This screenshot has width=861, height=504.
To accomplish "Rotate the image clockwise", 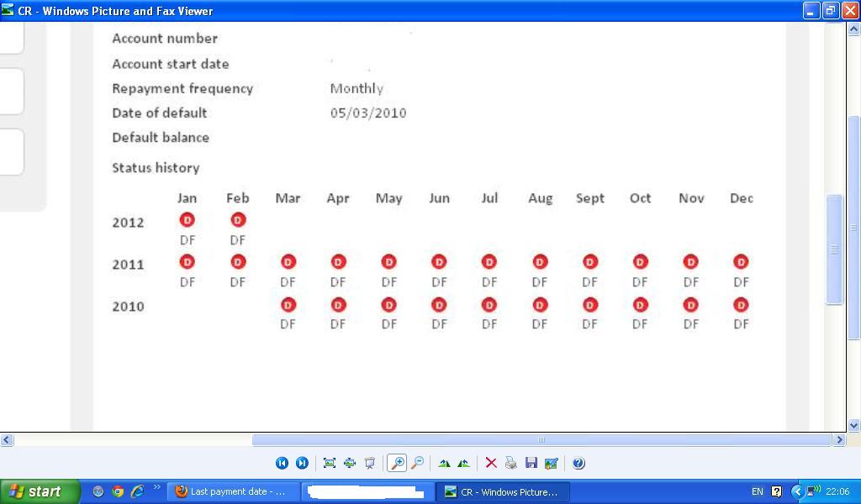I will point(444,463).
